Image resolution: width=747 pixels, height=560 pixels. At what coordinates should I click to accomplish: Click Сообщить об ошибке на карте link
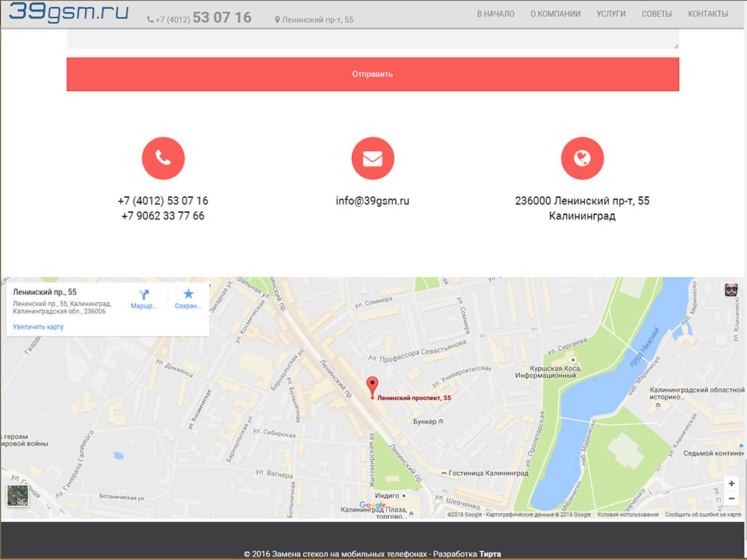coord(703,514)
